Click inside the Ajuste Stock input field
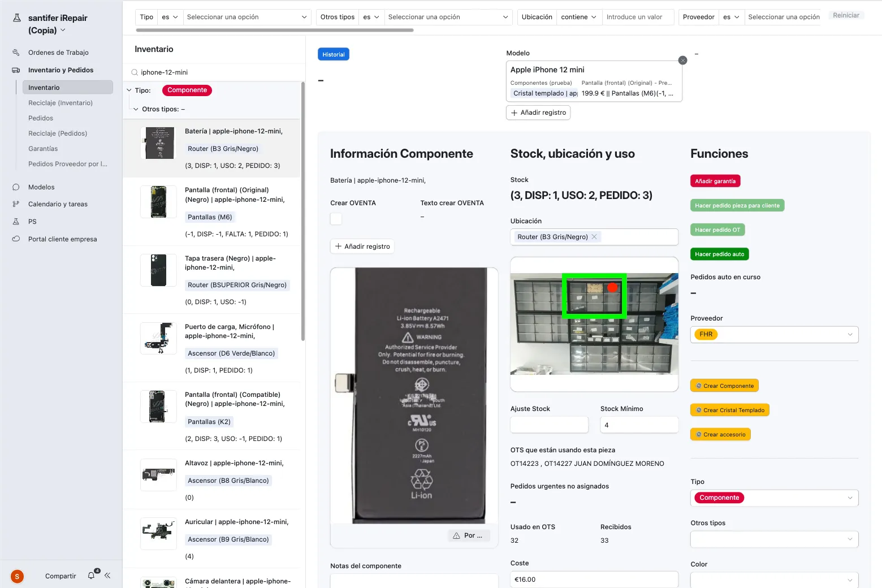Image resolution: width=882 pixels, height=588 pixels. (x=548, y=424)
